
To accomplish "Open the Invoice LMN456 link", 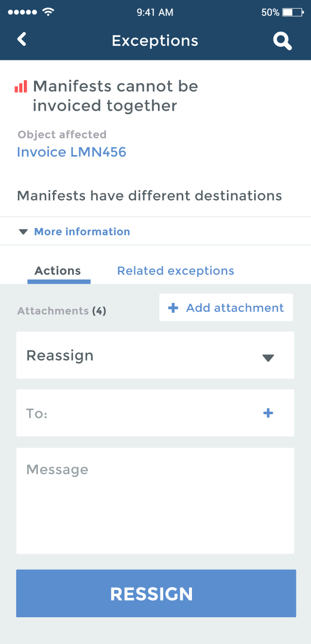I will pyautogui.click(x=71, y=152).
